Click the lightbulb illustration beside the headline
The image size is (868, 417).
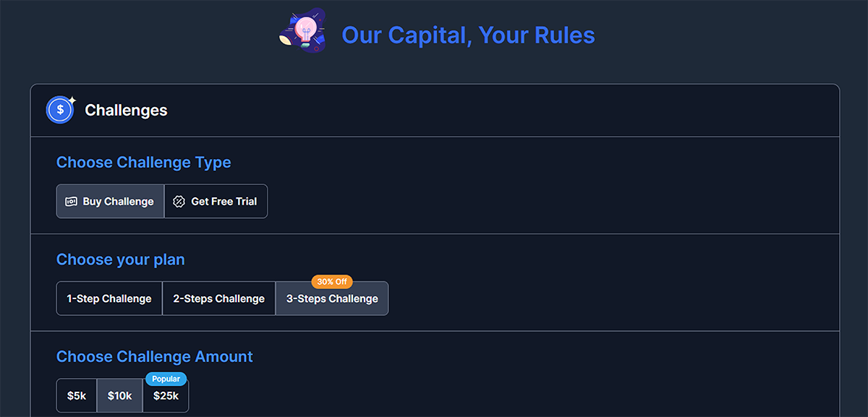pyautogui.click(x=302, y=31)
